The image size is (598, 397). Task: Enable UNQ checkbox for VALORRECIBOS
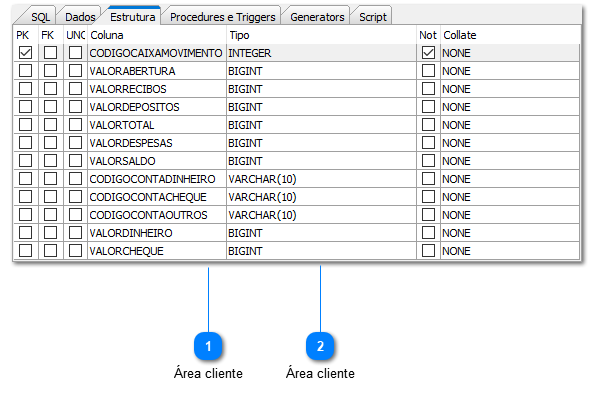[x=75, y=88]
